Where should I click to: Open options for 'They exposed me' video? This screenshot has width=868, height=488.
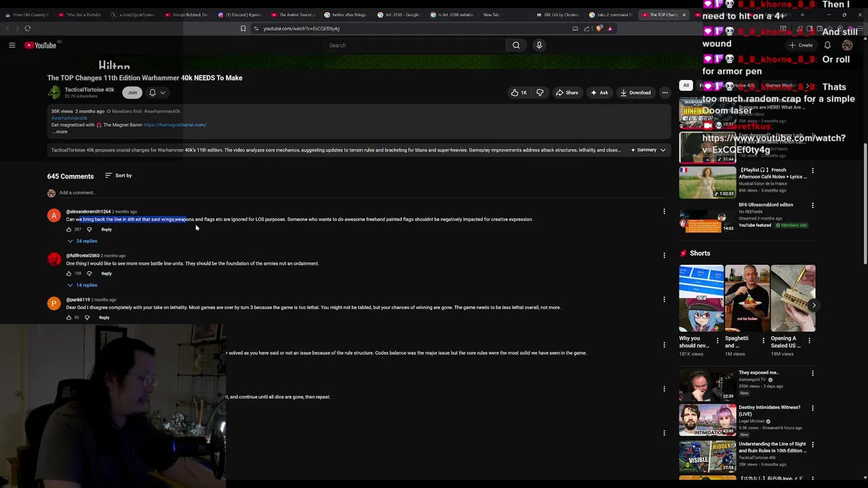[812, 373]
